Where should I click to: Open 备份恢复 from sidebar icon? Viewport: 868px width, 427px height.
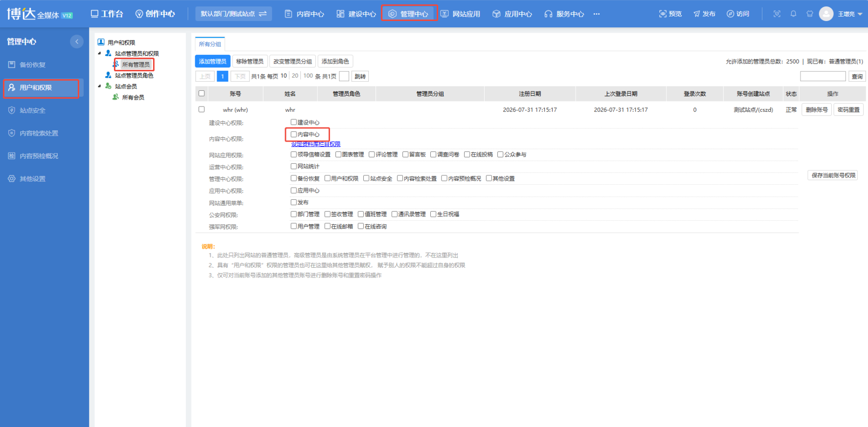[12, 64]
